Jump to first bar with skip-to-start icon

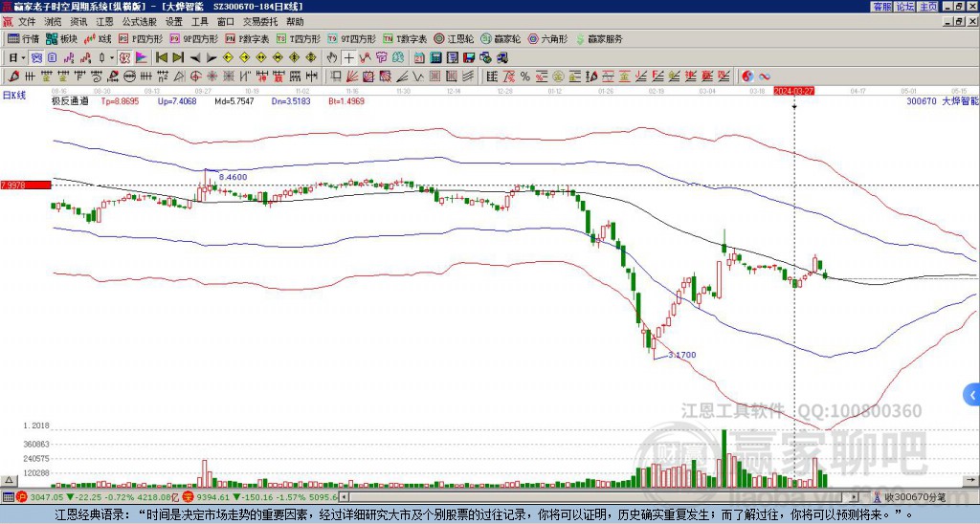point(161,58)
